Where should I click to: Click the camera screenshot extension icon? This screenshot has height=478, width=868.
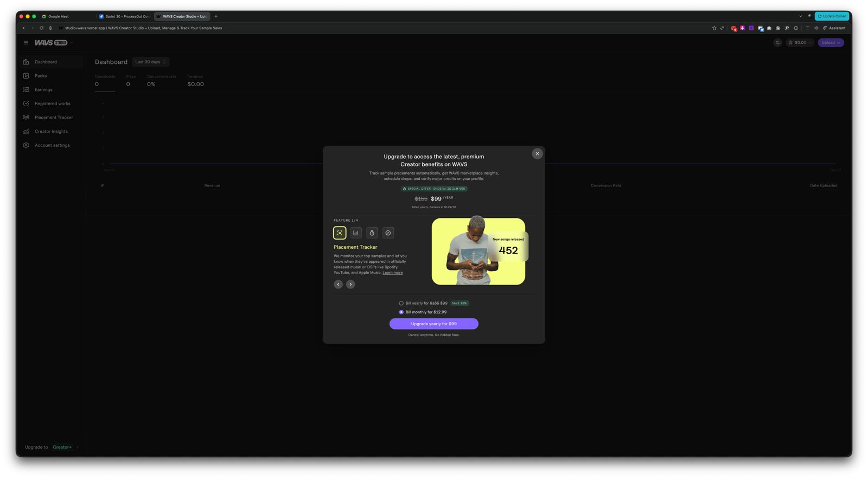(769, 28)
